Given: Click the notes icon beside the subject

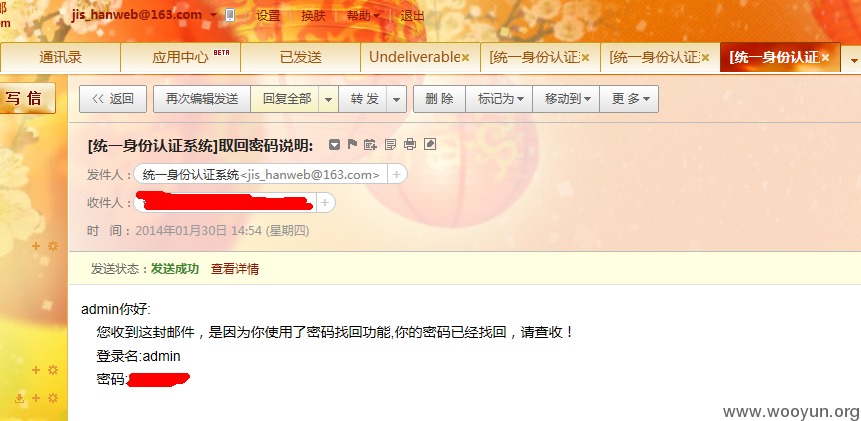Looking at the screenshot, I should [x=390, y=144].
